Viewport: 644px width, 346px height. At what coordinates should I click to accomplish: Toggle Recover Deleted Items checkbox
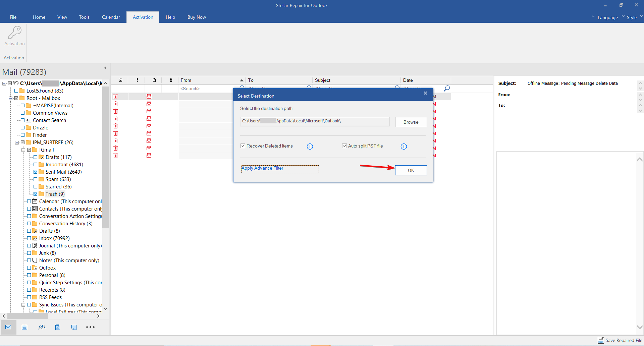tap(243, 146)
